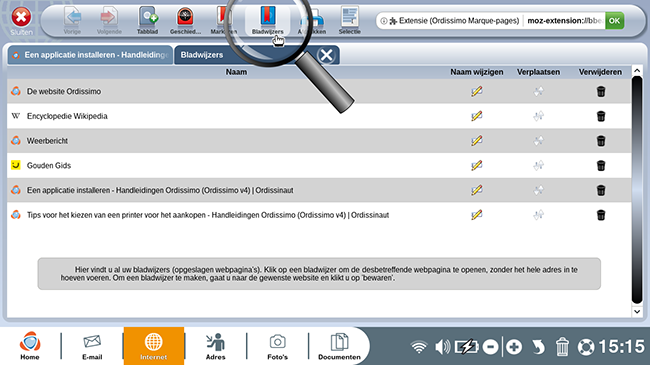Click the battery charging icon

[x=466, y=347]
